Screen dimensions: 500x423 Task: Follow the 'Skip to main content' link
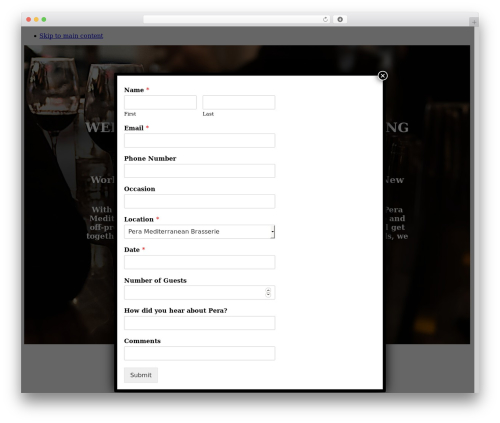71,36
